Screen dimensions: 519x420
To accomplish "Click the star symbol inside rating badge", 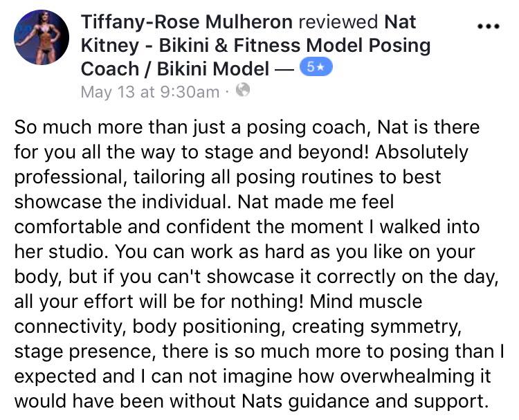I will click(x=320, y=68).
